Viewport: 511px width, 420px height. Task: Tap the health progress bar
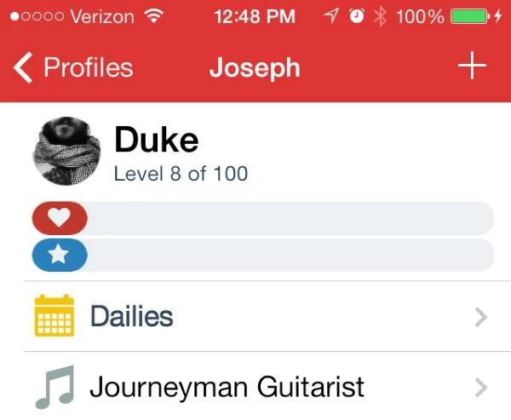point(290,218)
